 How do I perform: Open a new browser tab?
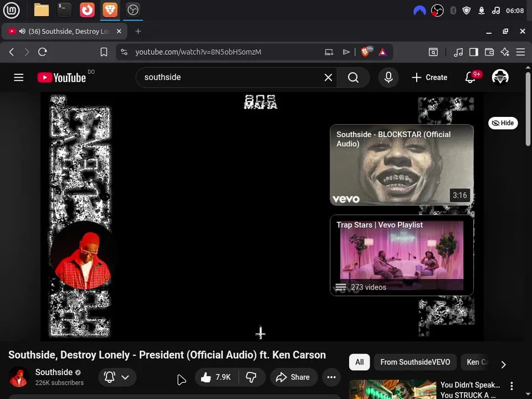pos(138,31)
